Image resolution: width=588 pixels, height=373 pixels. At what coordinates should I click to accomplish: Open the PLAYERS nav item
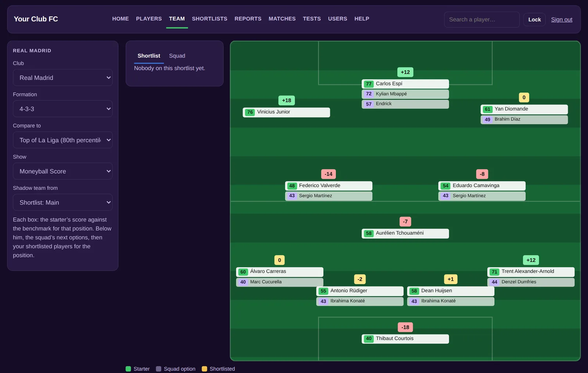point(149,19)
